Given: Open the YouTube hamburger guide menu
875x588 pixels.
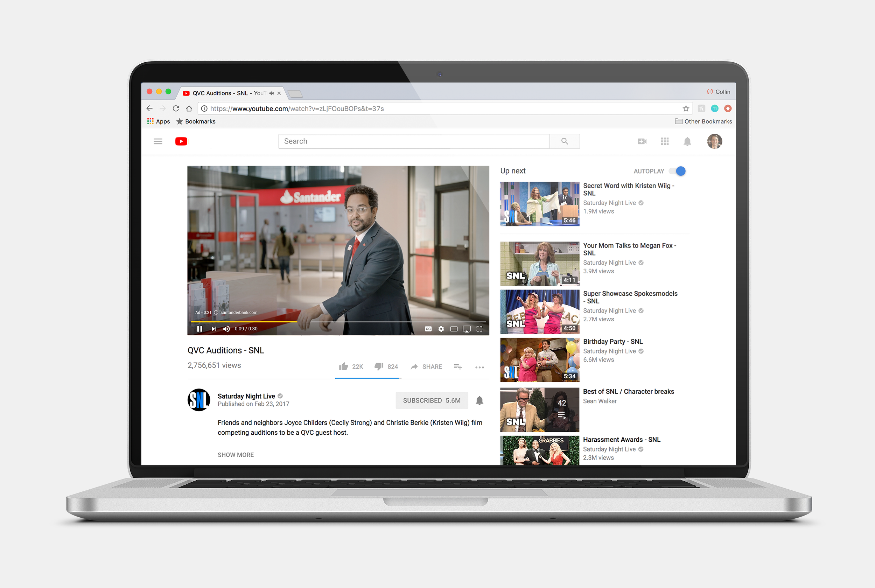Looking at the screenshot, I should click(158, 141).
